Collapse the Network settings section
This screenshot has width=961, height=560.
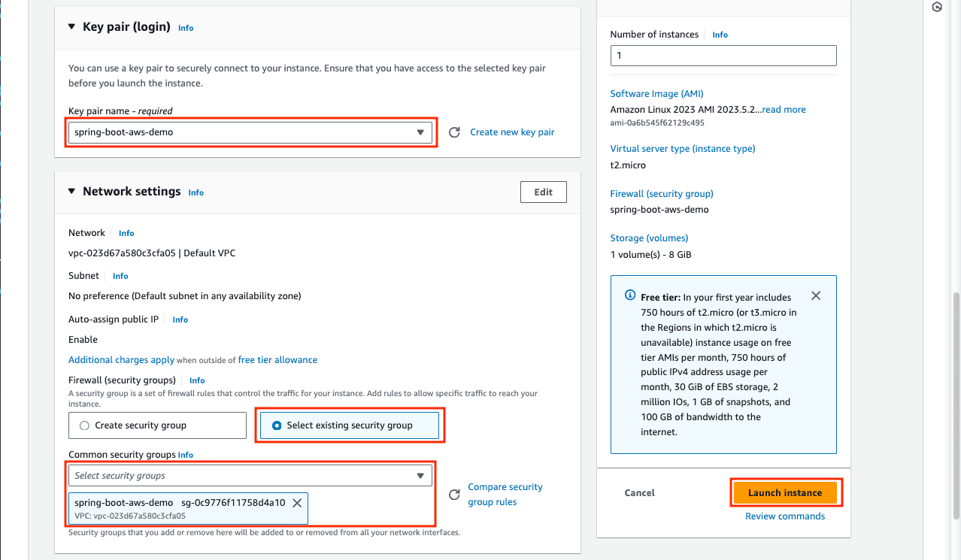point(72,192)
